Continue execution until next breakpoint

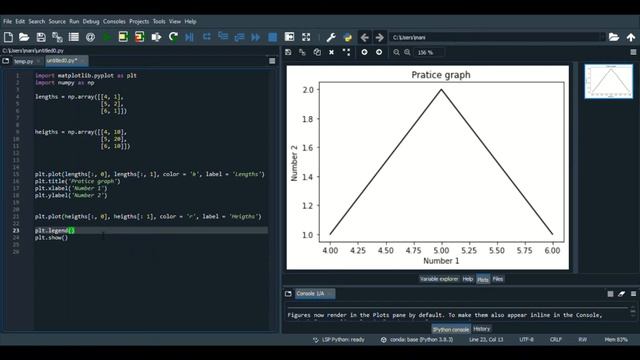point(256,37)
